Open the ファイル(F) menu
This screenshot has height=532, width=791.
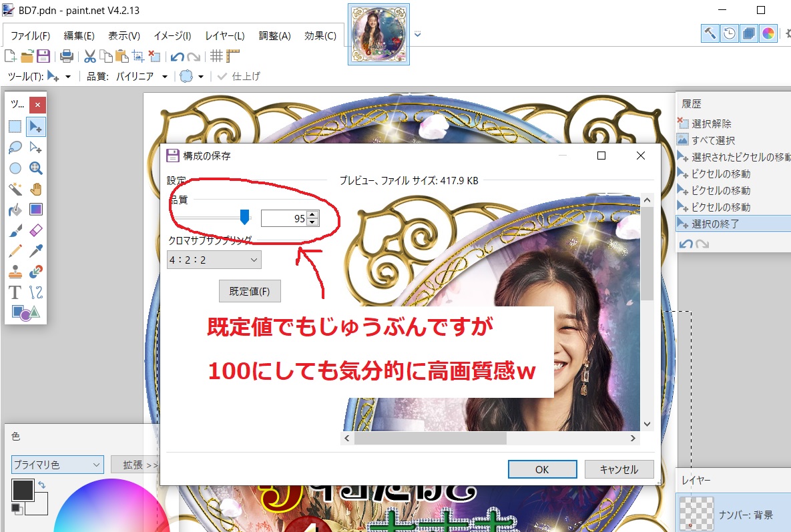30,36
